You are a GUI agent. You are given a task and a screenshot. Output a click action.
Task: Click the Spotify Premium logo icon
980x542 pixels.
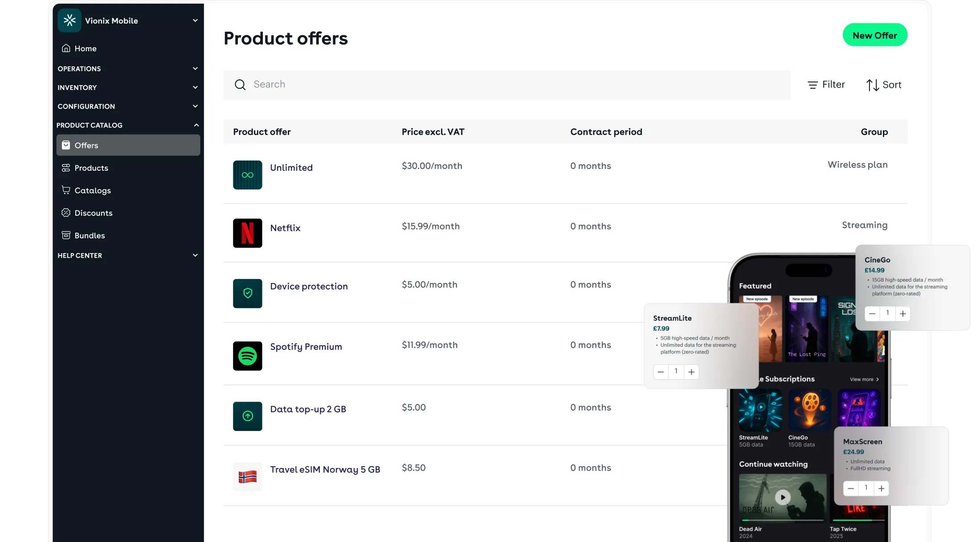click(x=248, y=356)
